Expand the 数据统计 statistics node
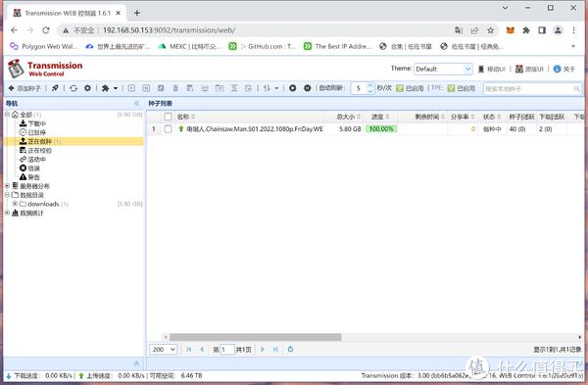 [x=7, y=213]
